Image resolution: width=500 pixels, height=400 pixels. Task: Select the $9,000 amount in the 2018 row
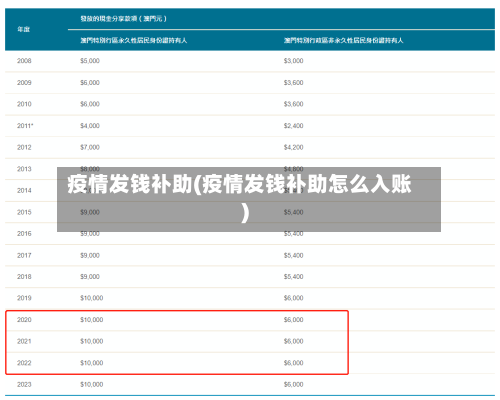pos(90,277)
